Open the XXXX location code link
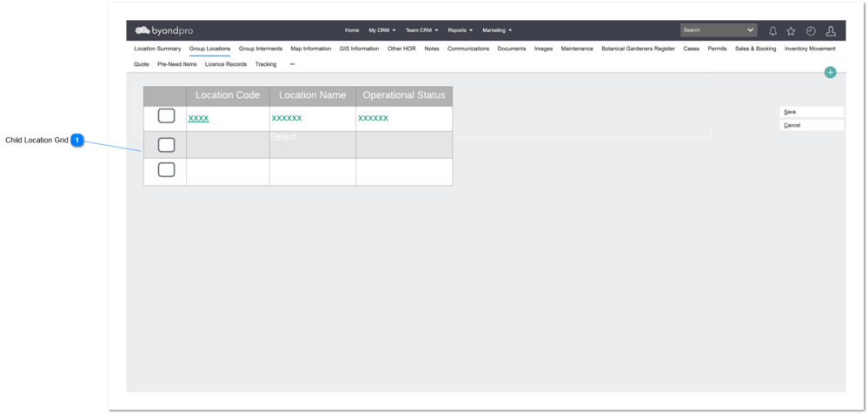The height and width of the screenshot is (414, 868). pos(199,118)
